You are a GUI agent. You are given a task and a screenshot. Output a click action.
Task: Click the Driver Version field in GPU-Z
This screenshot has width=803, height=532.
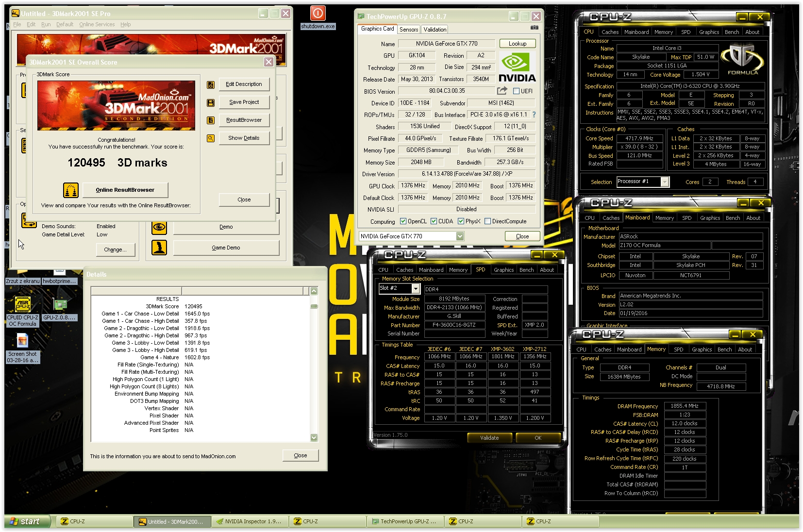click(x=467, y=174)
